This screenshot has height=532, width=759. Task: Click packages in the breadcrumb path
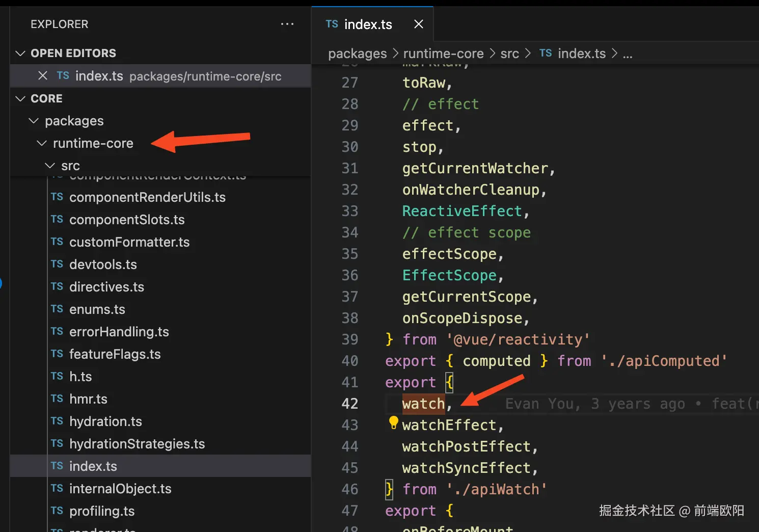coord(358,54)
